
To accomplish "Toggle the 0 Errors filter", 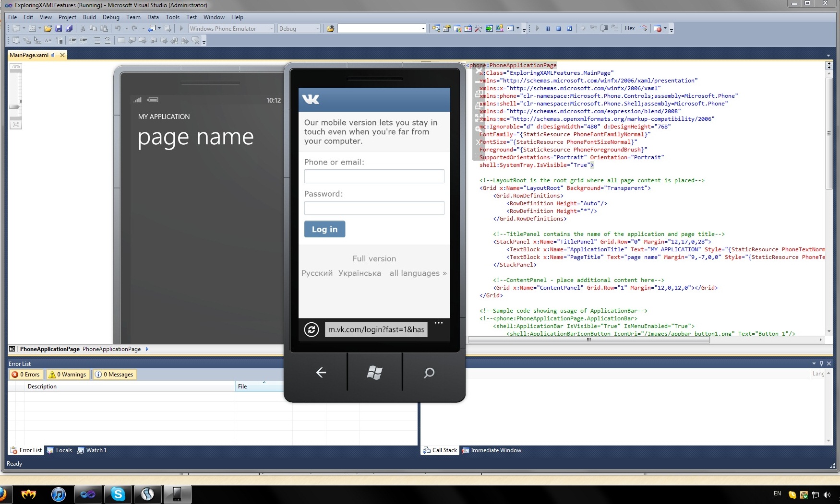I will tap(26, 375).
